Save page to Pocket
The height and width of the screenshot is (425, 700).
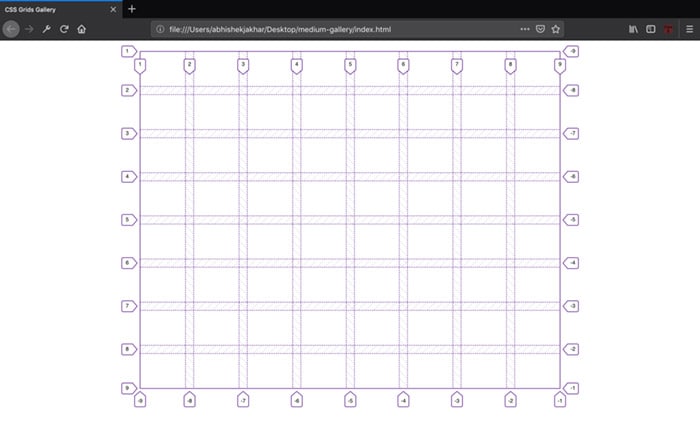tap(540, 29)
